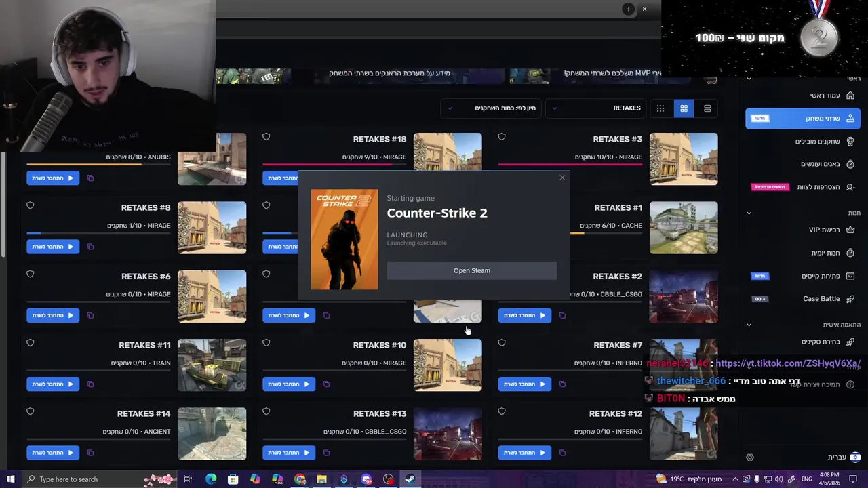Click Open Steam in the launch dialog
Screen dimensions: 868x488
(x=472, y=270)
